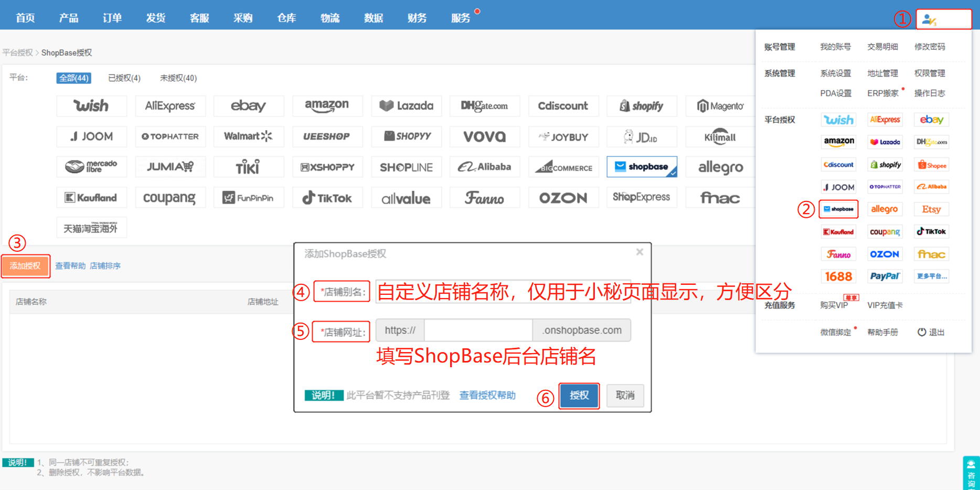Pick the DHgate.com platform tile in main grid
The width and height of the screenshot is (980, 490).
[x=485, y=106]
